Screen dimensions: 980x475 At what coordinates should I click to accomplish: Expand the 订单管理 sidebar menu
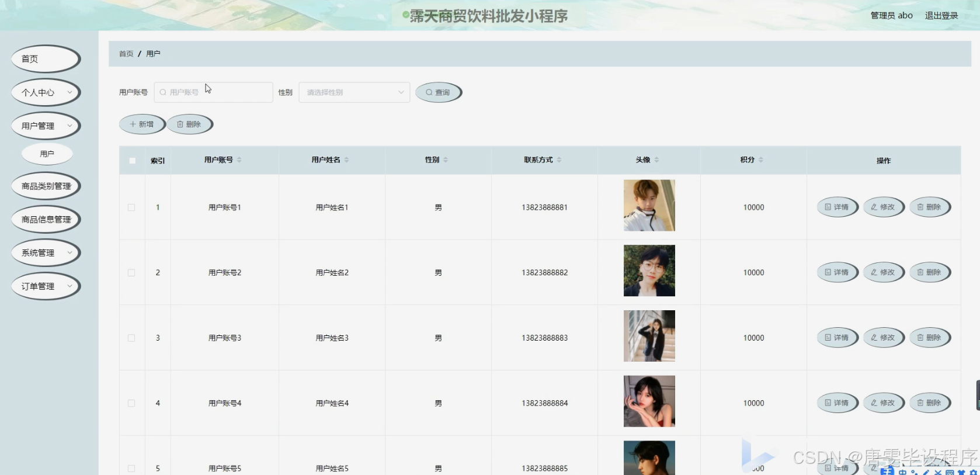coord(46,286)
